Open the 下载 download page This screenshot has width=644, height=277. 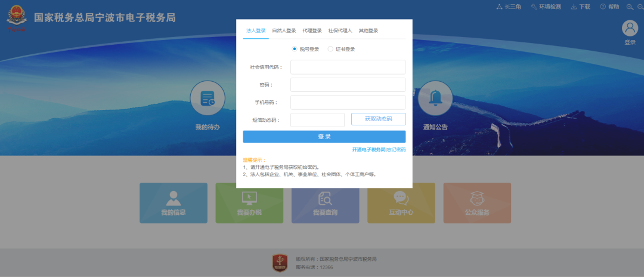[x=580, y=7]
